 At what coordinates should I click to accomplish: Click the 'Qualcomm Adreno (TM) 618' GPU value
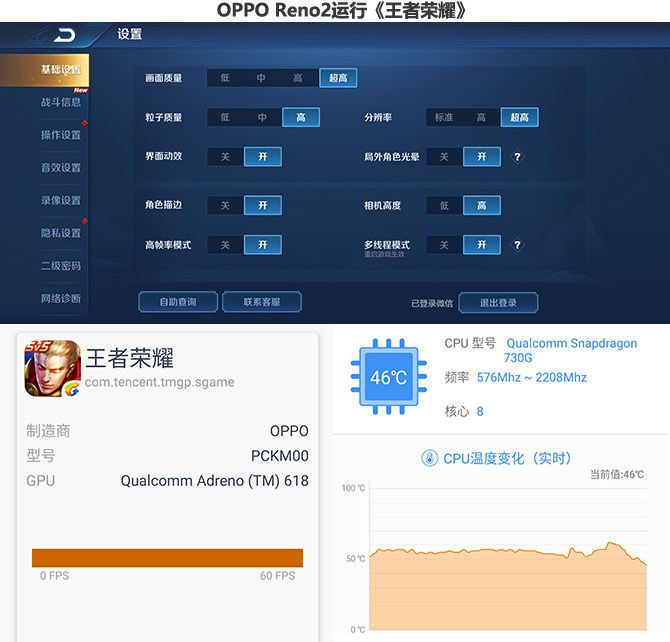[x=215, y=481]
